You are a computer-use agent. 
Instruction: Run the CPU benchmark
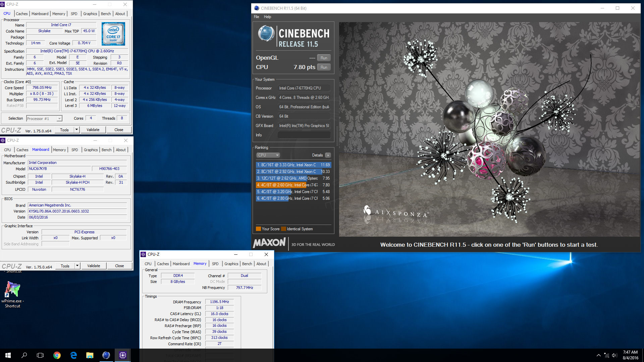click(324, 67)
